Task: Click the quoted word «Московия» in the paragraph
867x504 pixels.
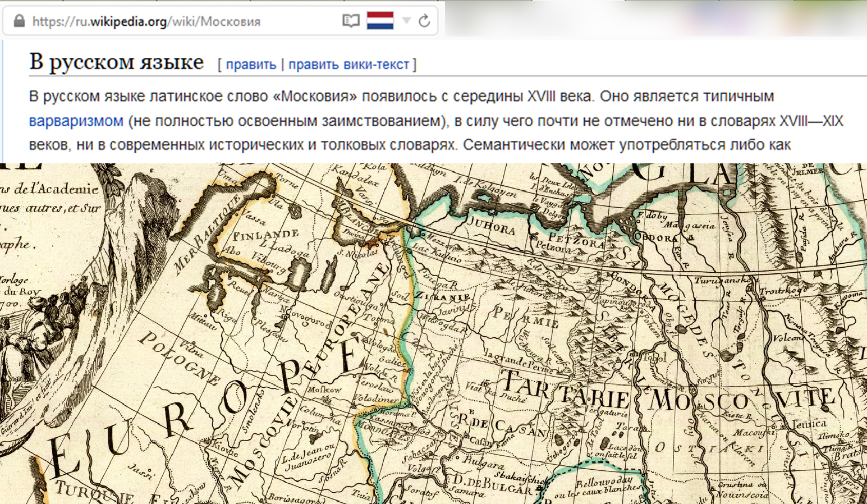Action: tap(314, 97)
